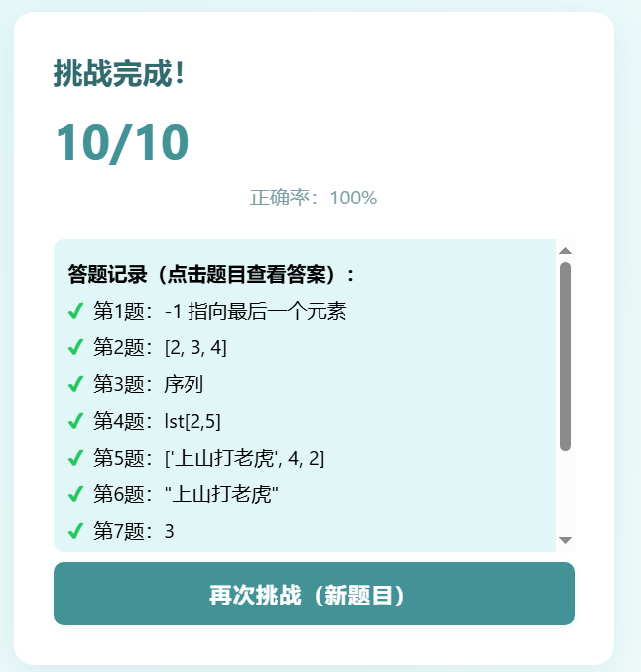The height and width of the screenshot is (672, 641).
Task: Click the 正确率：100% accuracy label
Action: (x=314, y=198)
